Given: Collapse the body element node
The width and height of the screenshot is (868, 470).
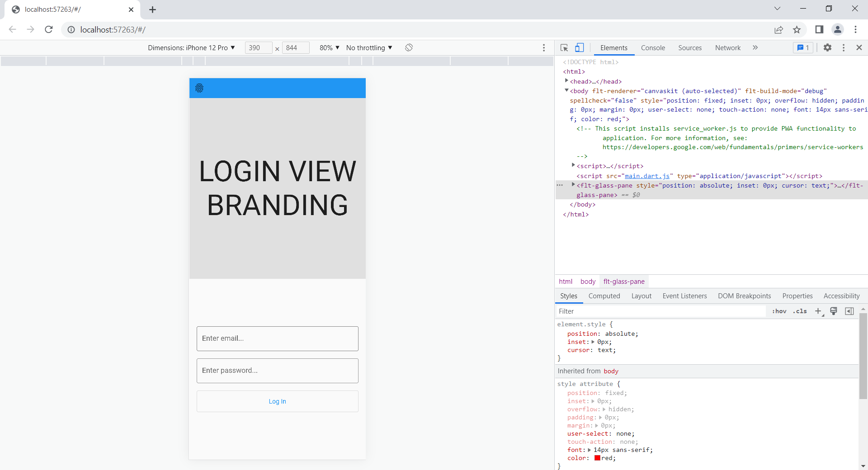Looking at the screenshot, I should (x=566, y=90).
